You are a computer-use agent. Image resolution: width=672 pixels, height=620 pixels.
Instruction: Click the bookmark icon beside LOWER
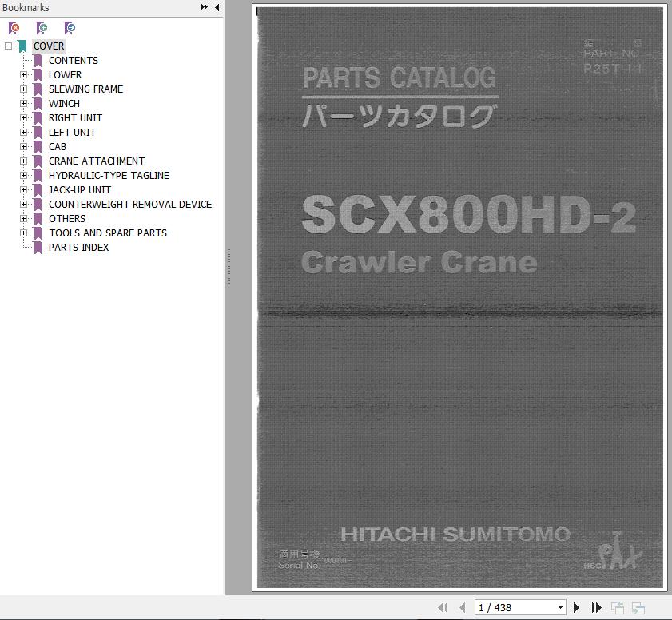click(38, 75)
